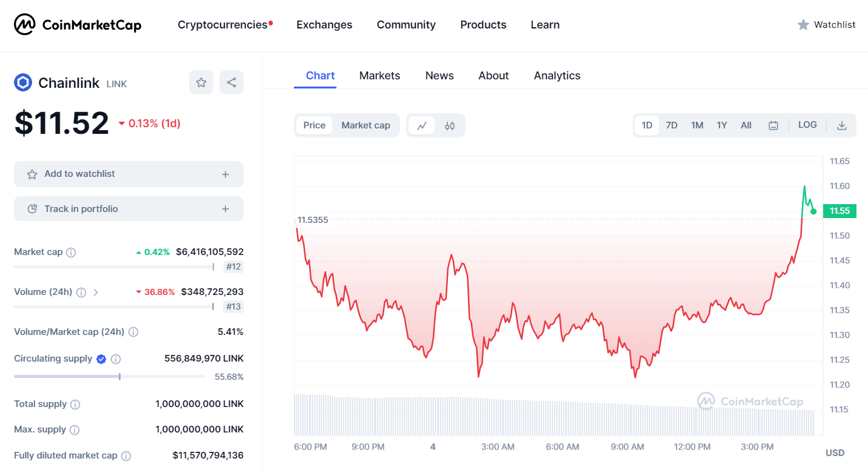The image size is (868, 470).
Task: Click the CoinMarketCap logo
Action: [78, 25]
